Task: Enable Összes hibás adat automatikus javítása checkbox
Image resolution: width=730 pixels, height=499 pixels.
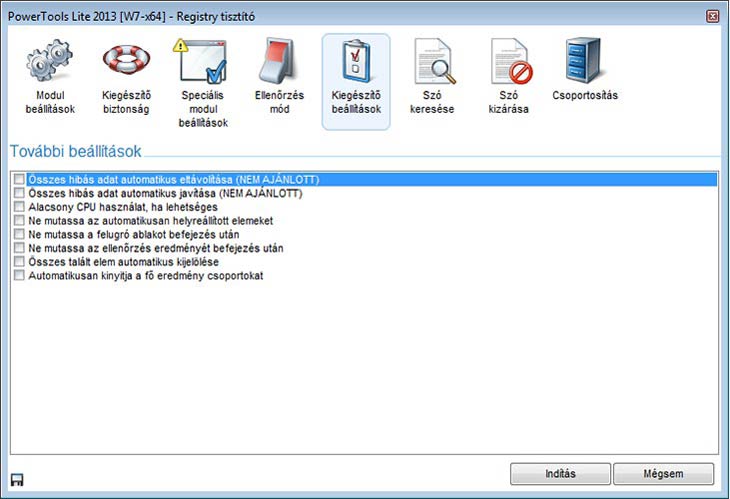Action: point(19,193)
